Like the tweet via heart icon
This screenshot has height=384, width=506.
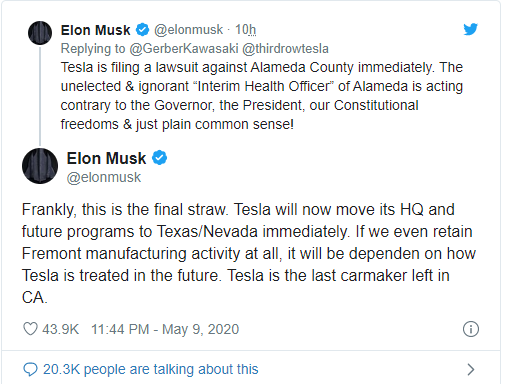coord(30,329)
